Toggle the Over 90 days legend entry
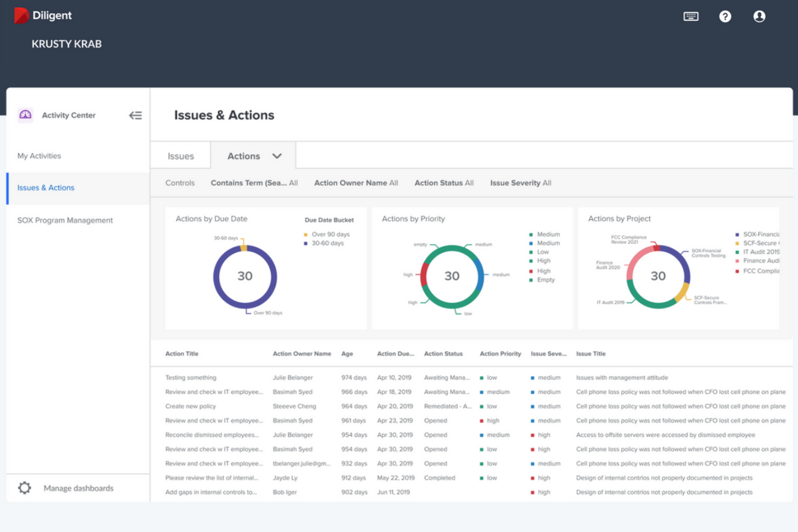Screen dimensions: 798x532 point(329,234)
